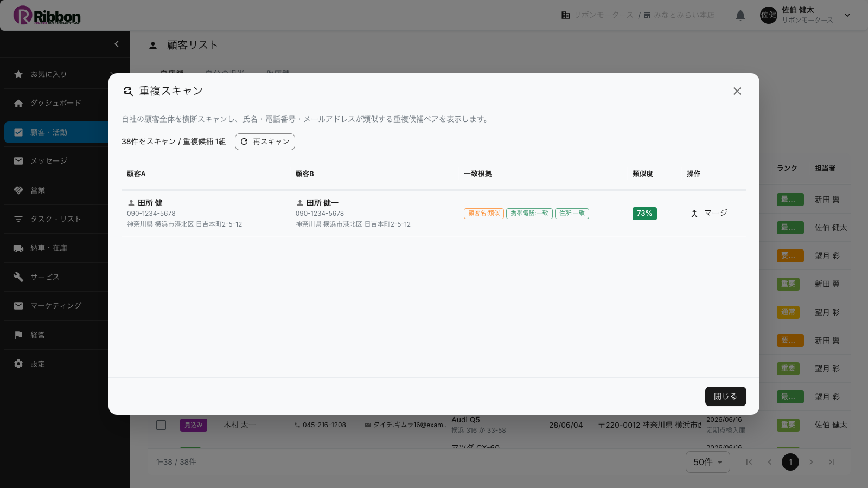Image resolution: width=868 pixels, height=488 pixels.
Task: Click the 再スキャン button
Action: tap(265, 142)
